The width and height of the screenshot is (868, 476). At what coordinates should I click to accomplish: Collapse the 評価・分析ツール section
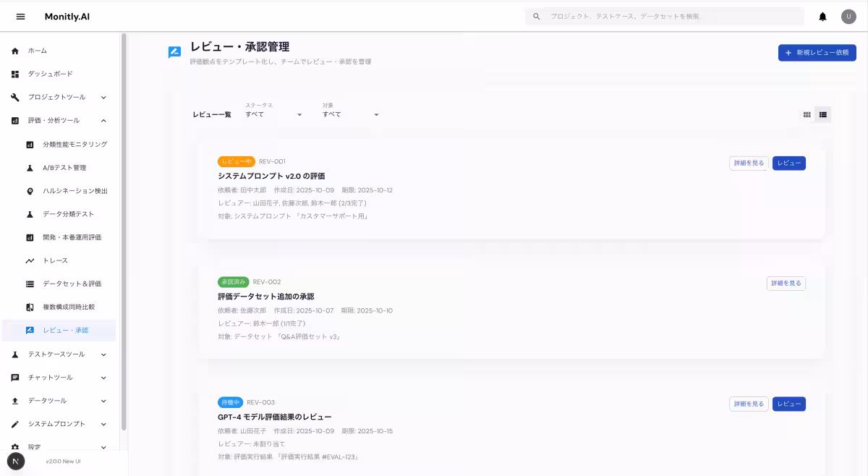coord(58,120)
